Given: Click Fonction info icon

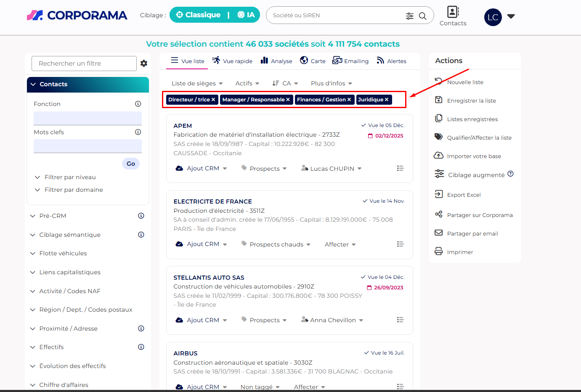Looking at the screenshot, I should pyautogui.click(x=138, y=104).
